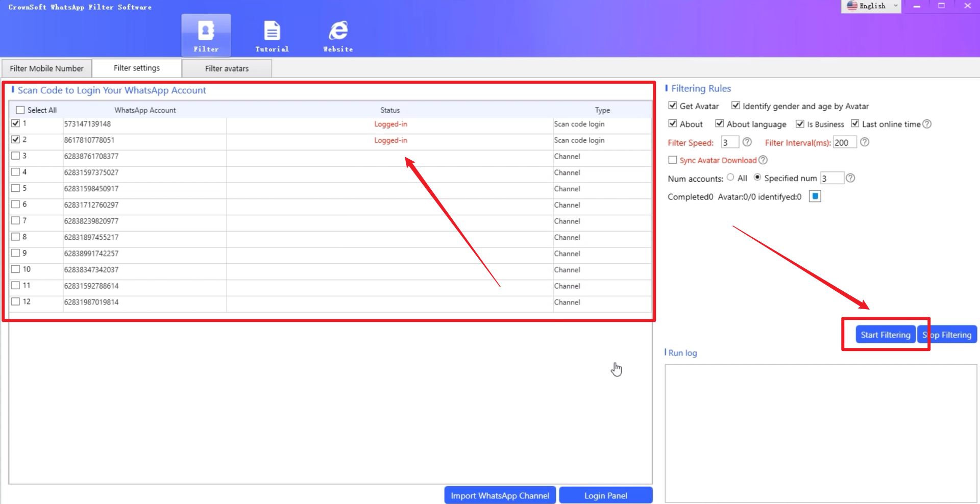The image size is (980, 504).
Task: Check the row 4 account checkbox
Action: (15, 172)
